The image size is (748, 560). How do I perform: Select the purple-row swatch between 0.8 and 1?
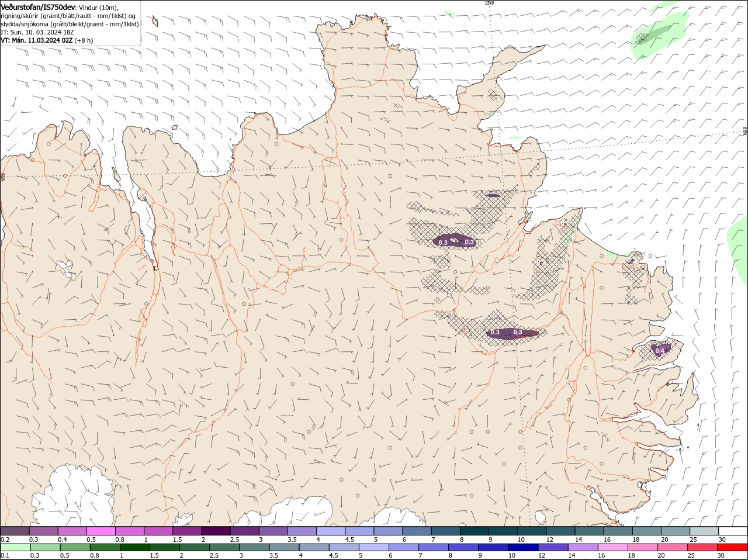(129, 531)
